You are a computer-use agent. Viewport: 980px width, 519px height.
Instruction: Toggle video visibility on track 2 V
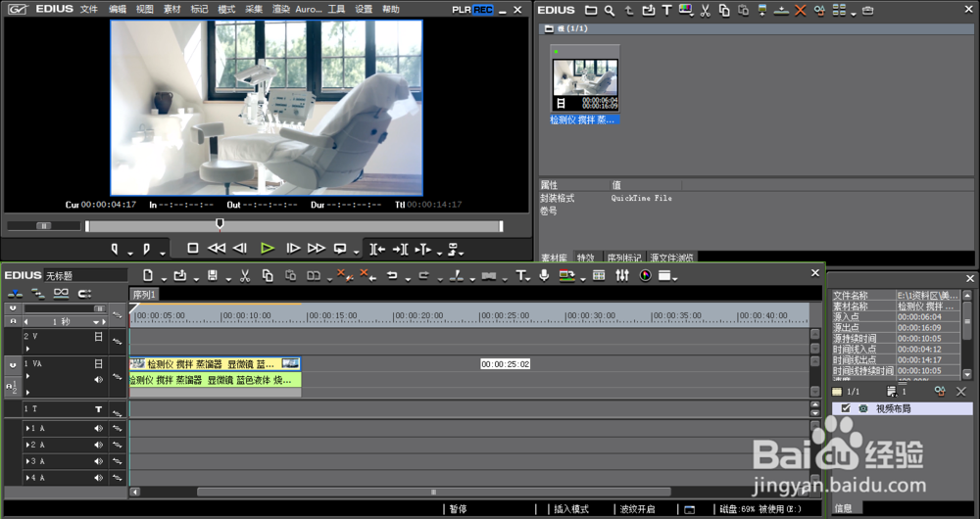[98, 337]
